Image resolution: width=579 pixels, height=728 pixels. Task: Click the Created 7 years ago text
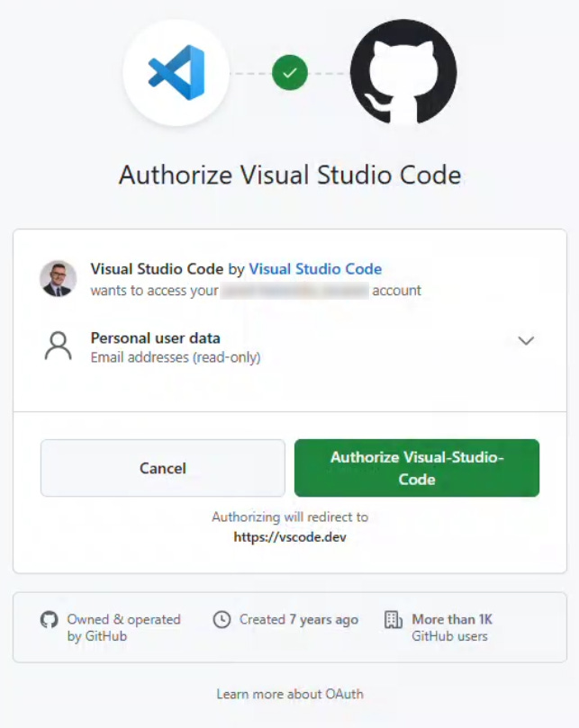pos(299,619)
